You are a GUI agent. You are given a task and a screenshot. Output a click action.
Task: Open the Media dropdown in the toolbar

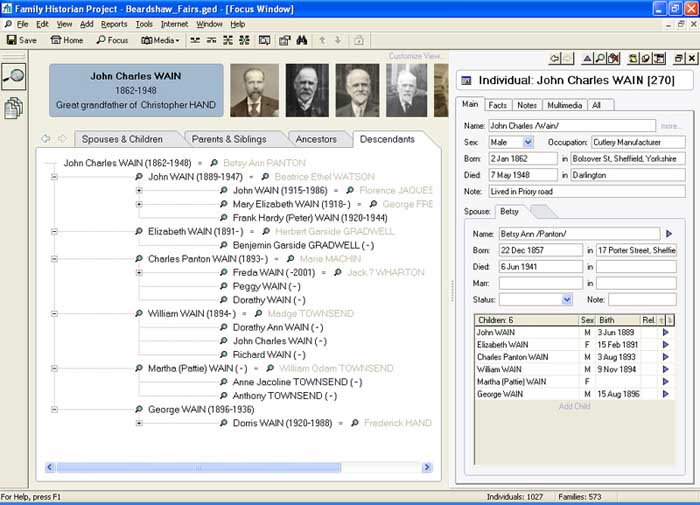pyautogui.click(x=160, y=40)
